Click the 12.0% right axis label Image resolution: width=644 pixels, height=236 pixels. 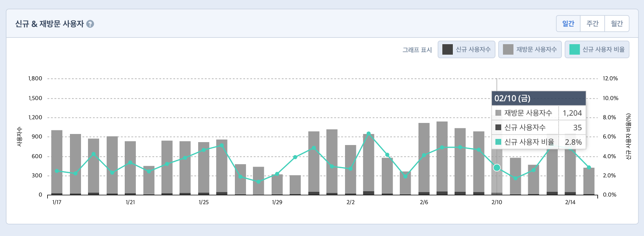click(x=610, y=79)
